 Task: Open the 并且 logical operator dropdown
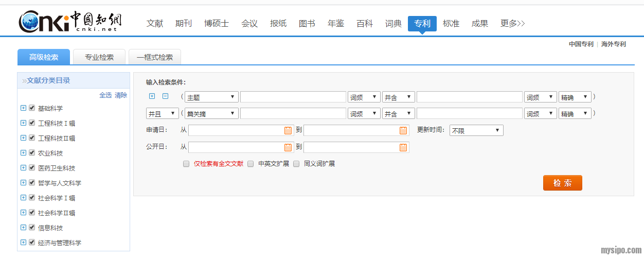pos(162,114)
